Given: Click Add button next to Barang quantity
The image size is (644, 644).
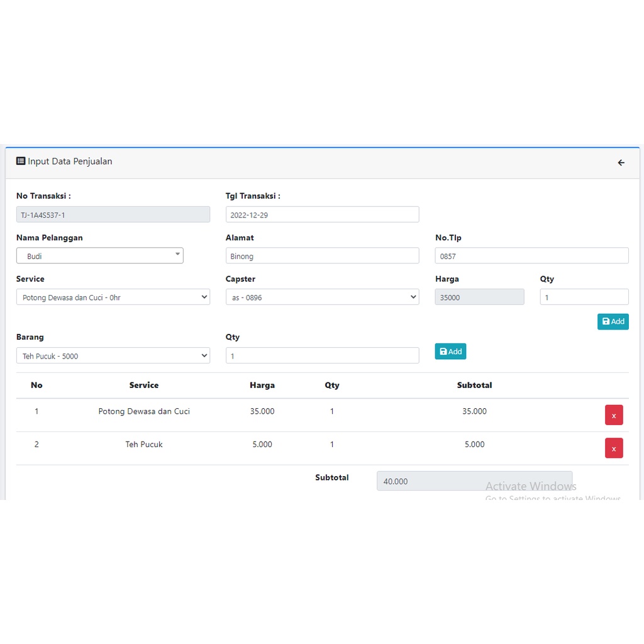Looking at the screenshot, I should point(450,352).
